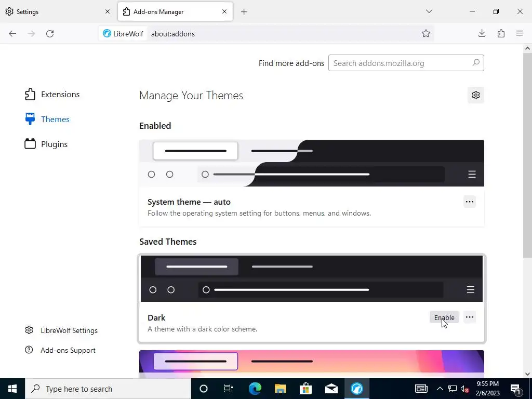The width and height of the screenshot is (532, 399).
Task: Click the scrollbar up arrow
Action: coord(527,48)
